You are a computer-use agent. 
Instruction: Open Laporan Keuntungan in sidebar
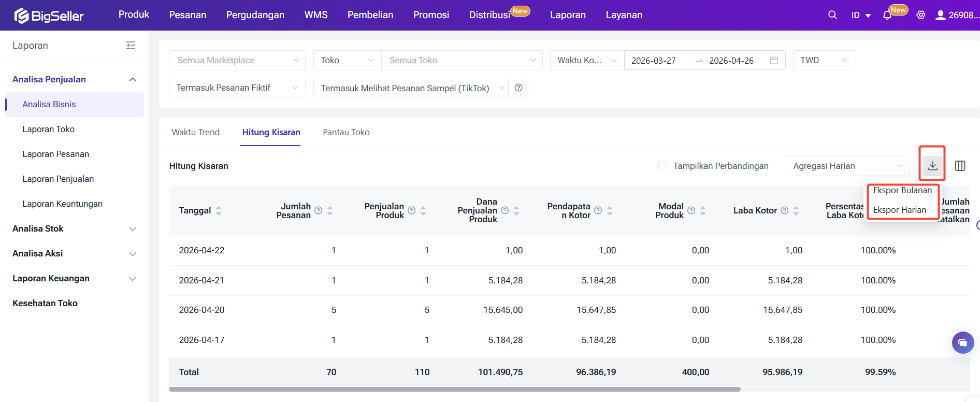coord(62,204)
